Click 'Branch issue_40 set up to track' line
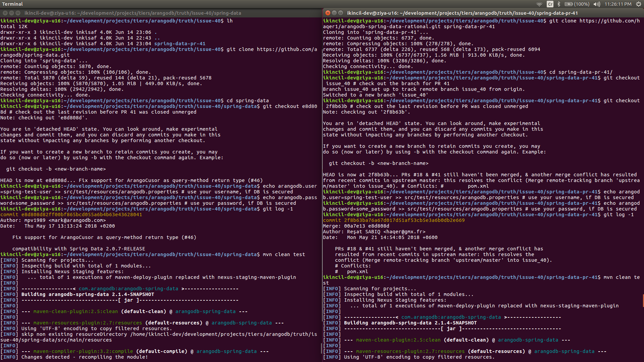This screenshot has width=644, height=362. pos(424,89)
